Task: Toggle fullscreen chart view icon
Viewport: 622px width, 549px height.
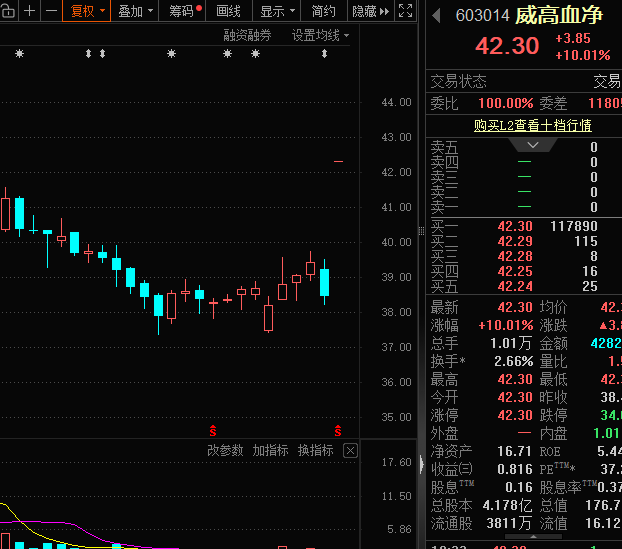Action: point(406,11)
